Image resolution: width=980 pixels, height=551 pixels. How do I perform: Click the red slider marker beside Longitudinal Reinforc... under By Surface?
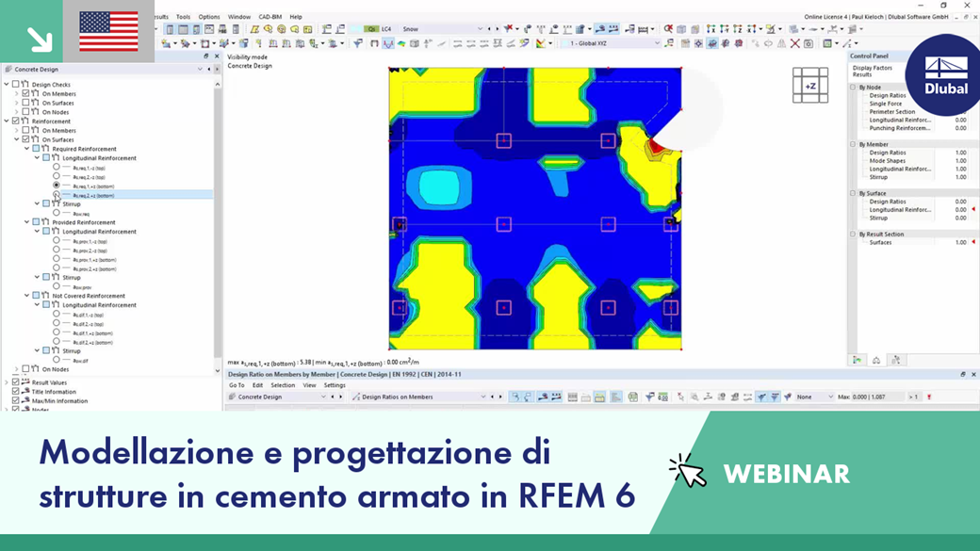(x=973, y=210)
